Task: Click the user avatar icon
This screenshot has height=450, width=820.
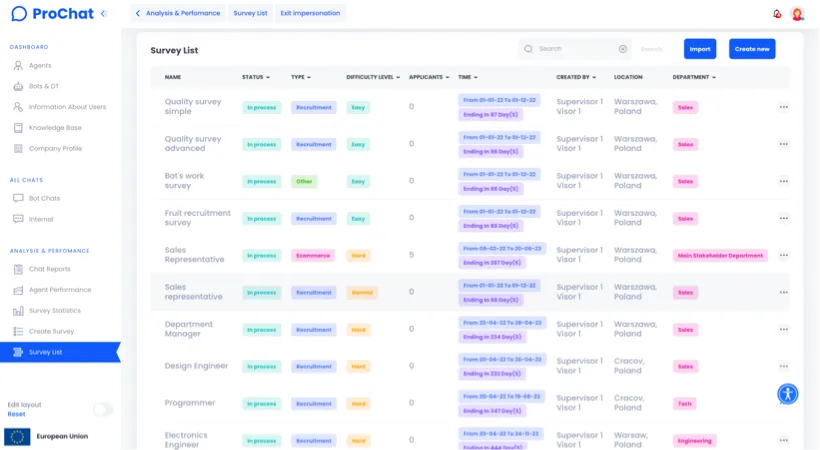Action: (x=797, y=14)
